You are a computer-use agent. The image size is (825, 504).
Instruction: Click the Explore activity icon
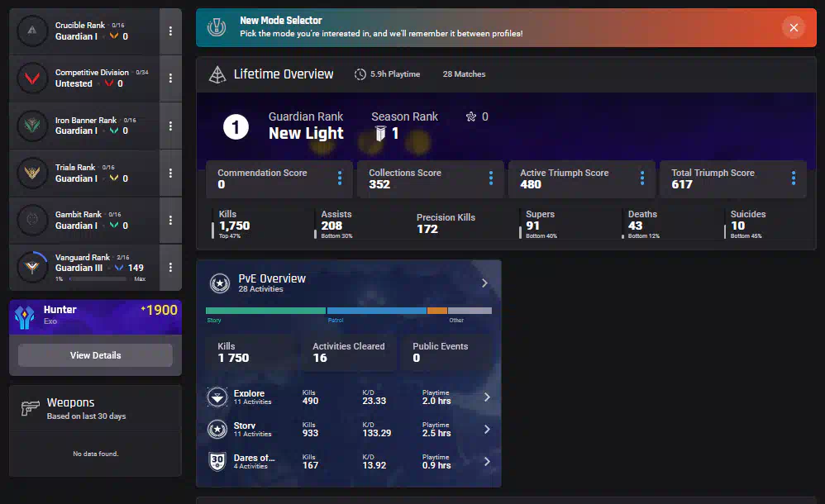[217, 397]
